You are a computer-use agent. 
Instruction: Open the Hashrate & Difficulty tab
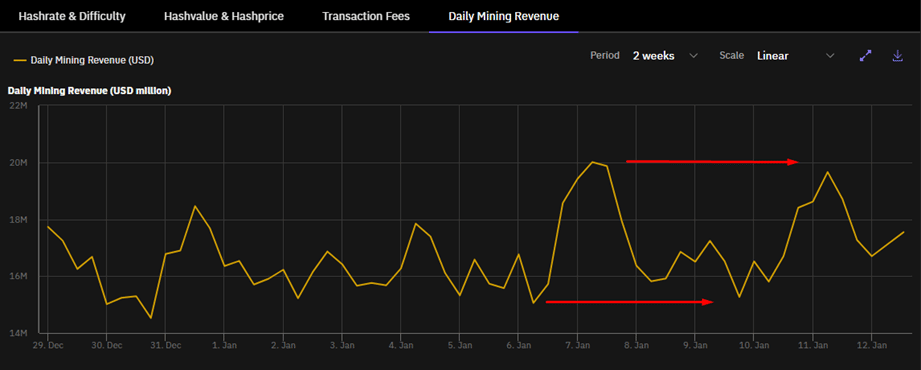click(72, 16)
